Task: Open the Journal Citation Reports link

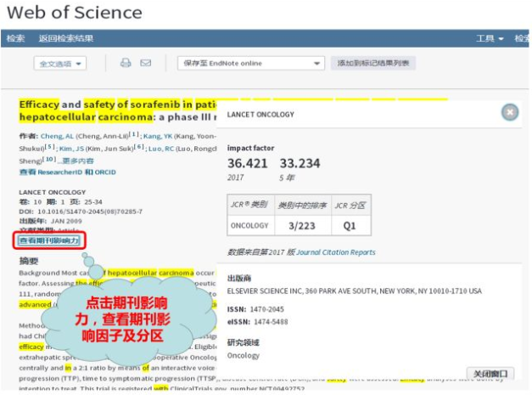Action: [335, 252]
